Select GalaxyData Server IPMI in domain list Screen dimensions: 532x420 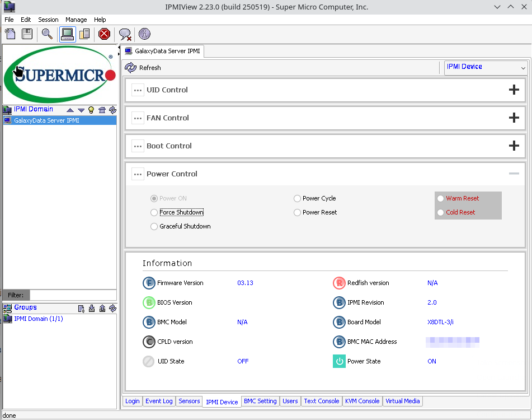pos(60,120)
